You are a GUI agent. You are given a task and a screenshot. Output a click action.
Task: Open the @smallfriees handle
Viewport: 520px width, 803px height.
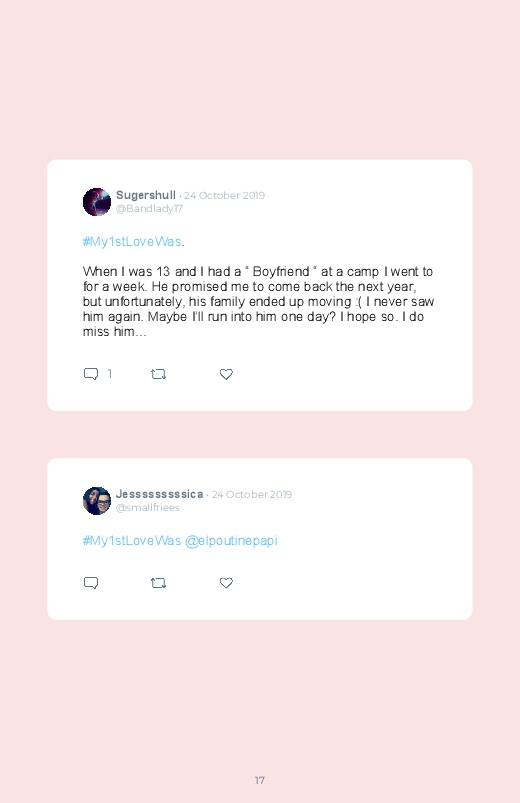pyautogui.click(x=148, y=508)
